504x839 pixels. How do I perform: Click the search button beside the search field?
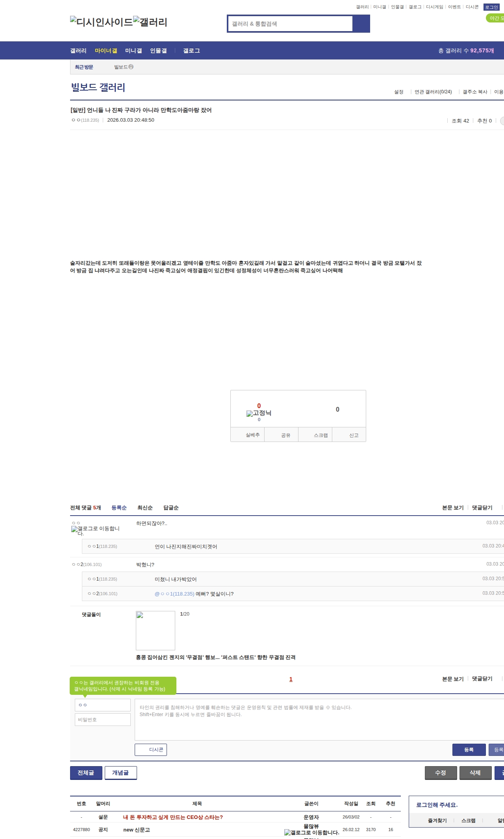click(x=361, y=24)
